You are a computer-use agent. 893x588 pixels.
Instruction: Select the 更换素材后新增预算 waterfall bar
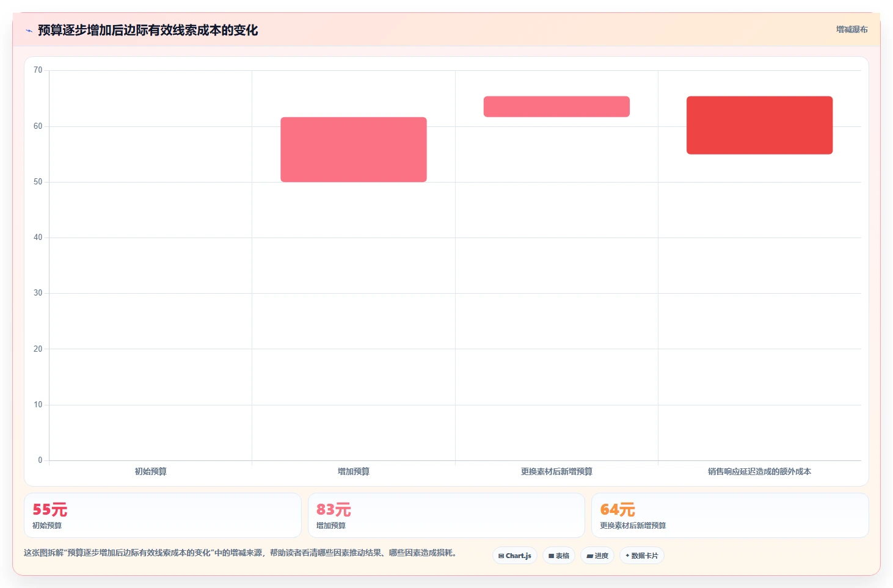556,106
